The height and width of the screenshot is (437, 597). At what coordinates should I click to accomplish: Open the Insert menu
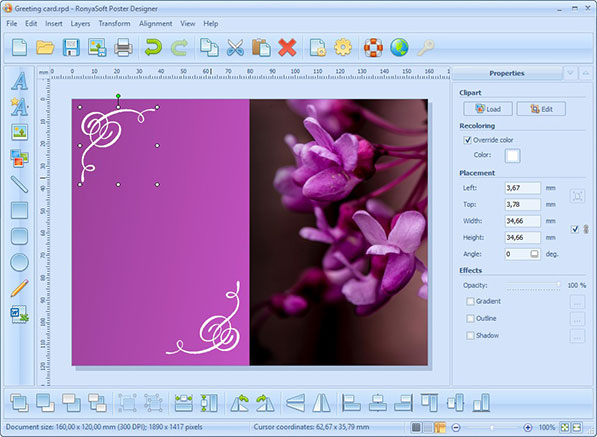pyautogui.click(x=54, y=24)
